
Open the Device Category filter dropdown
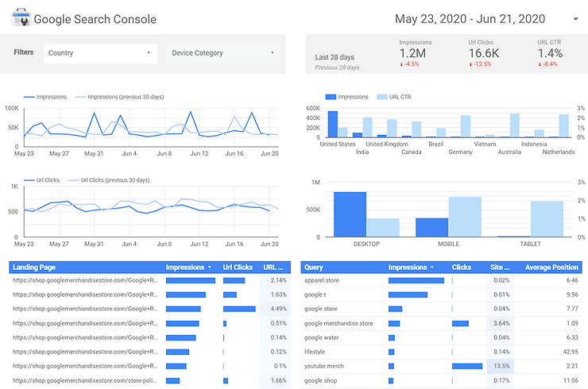tap(223, 53)
